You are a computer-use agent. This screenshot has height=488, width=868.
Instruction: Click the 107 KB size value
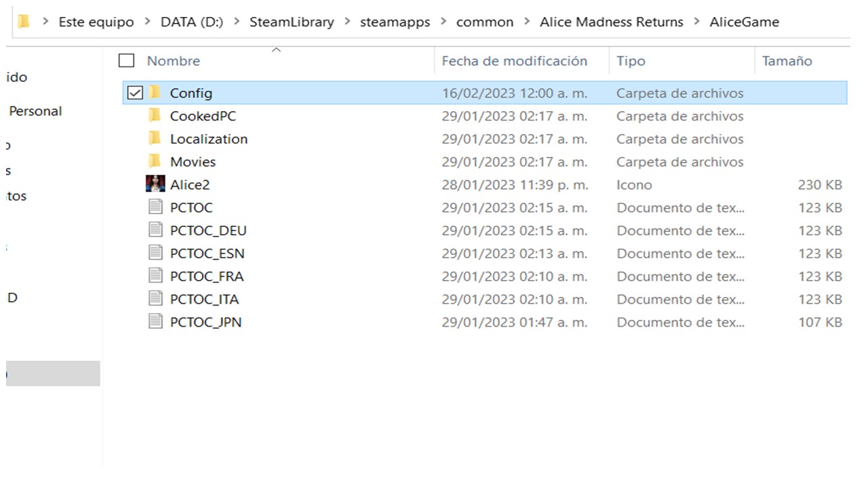820,323
